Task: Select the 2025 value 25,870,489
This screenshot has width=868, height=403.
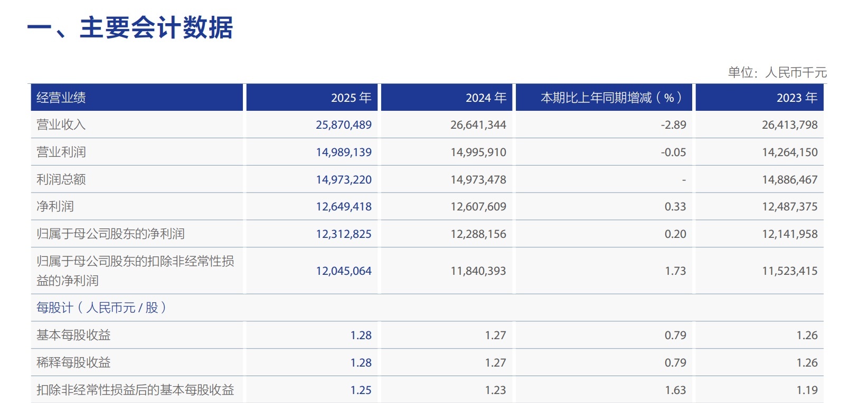Action: (x=344, y=125)
